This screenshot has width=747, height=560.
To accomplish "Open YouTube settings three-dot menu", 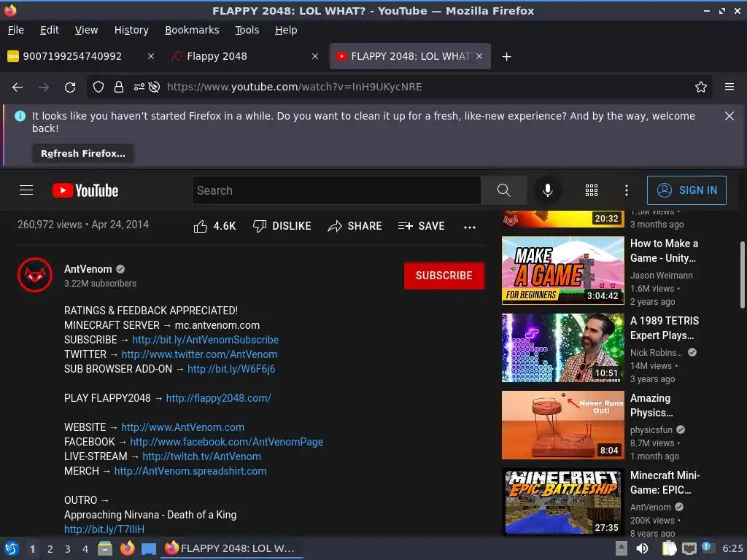I will point(627,190).
